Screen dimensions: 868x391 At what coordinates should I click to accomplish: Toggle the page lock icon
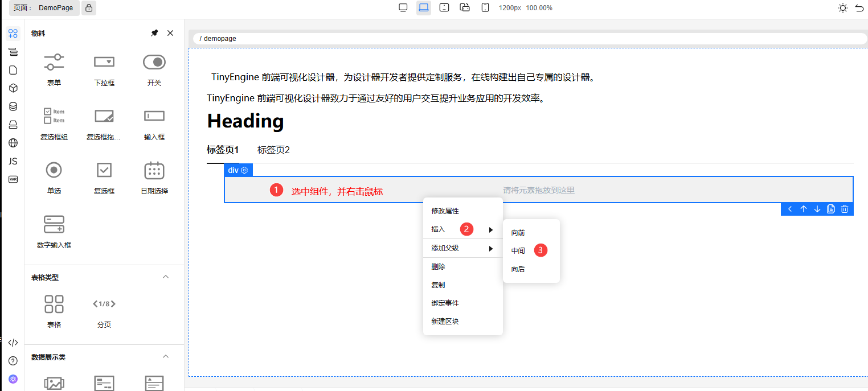pyautogui.click(x=88, y=8)
